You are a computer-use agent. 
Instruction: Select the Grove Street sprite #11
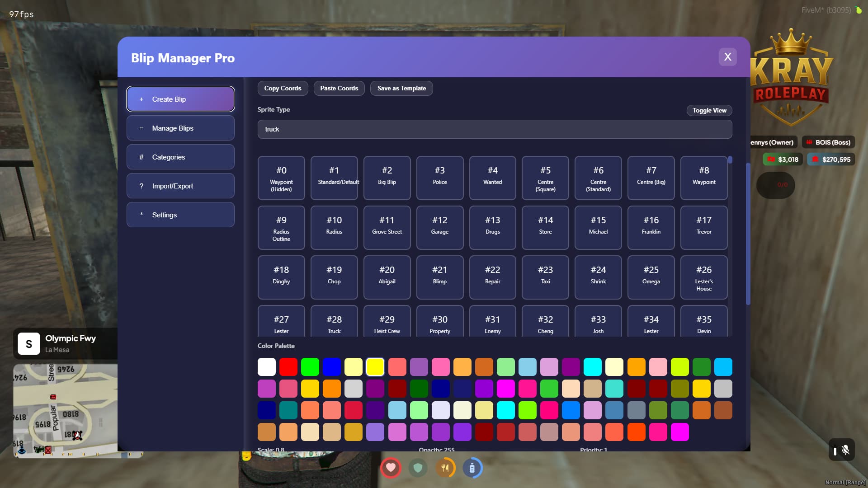click(387, 227)
